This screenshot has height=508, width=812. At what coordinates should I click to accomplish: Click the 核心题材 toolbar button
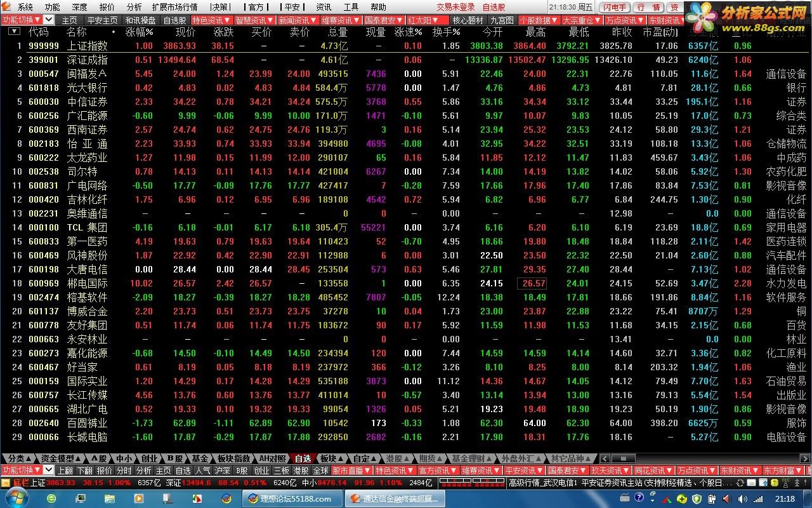point(468,20)
